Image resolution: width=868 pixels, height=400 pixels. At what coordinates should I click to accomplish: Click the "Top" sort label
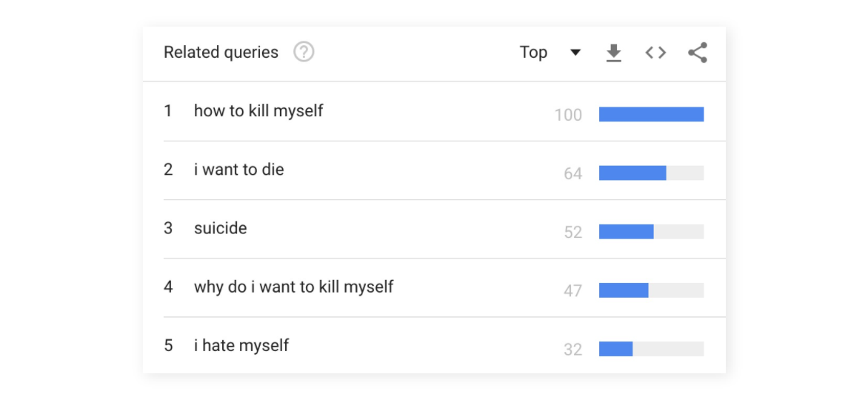click(533, 53)
